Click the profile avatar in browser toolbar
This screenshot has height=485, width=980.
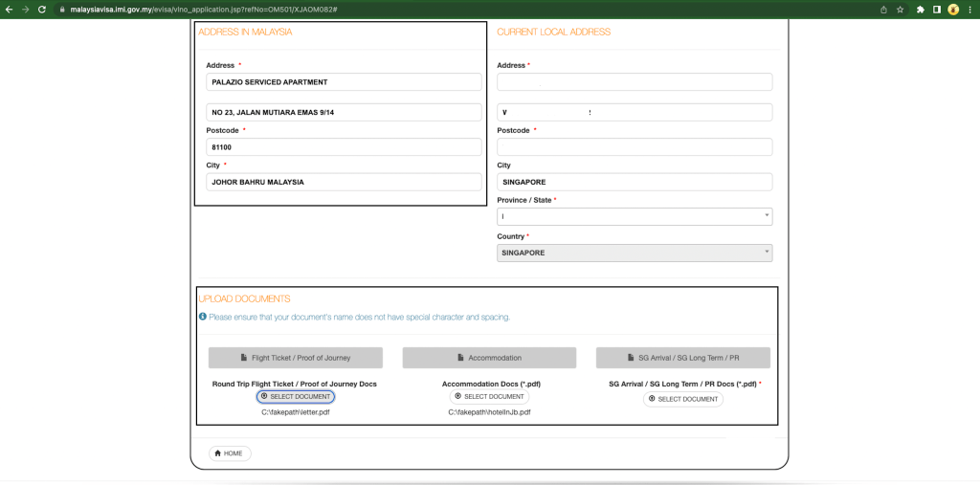(x=953, y=10)
